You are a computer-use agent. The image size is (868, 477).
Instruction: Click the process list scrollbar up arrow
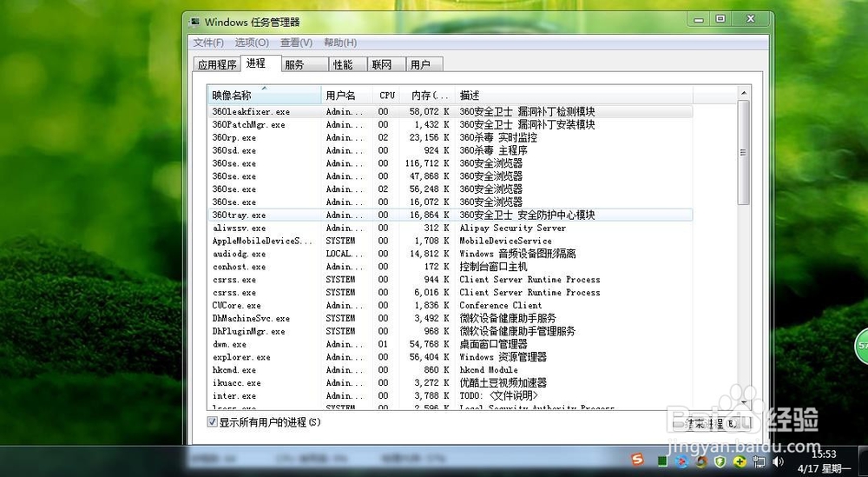[744, 93]
